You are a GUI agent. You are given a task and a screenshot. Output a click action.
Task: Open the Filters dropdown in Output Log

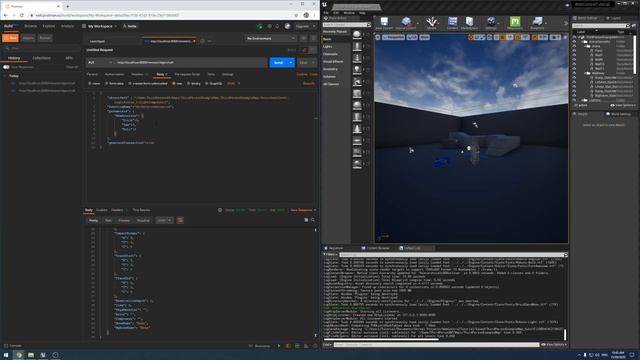(330, 254)
